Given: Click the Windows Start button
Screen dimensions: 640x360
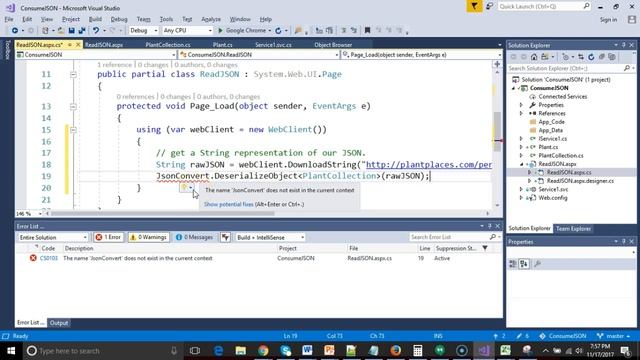Looking at the screenshot, I should (11, 351).
